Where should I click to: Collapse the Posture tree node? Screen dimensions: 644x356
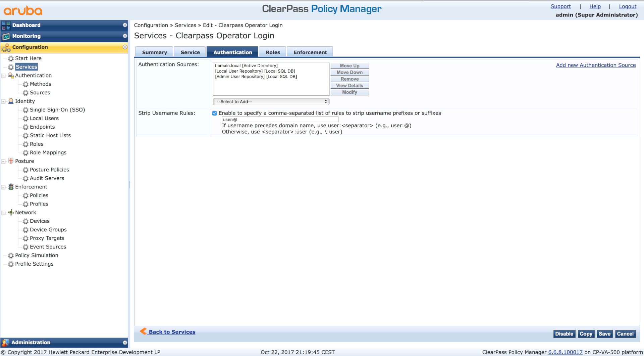tap(4, 162)
